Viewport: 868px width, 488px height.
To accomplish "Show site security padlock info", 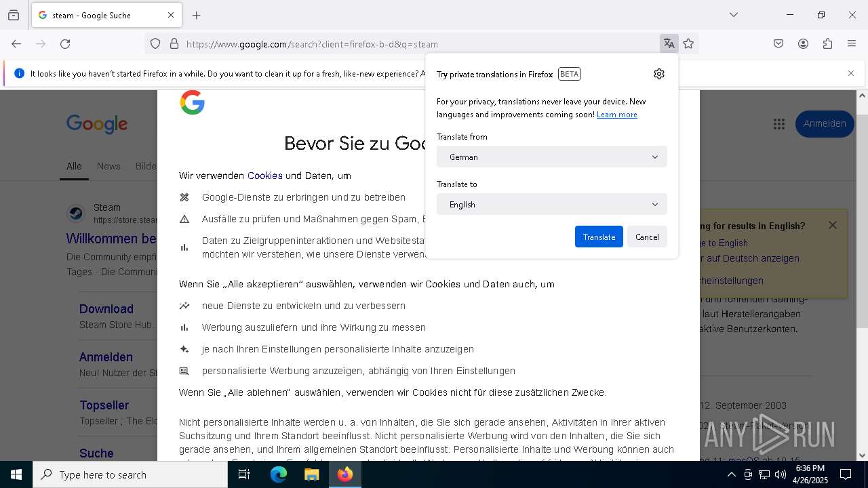I will [174, 43].
